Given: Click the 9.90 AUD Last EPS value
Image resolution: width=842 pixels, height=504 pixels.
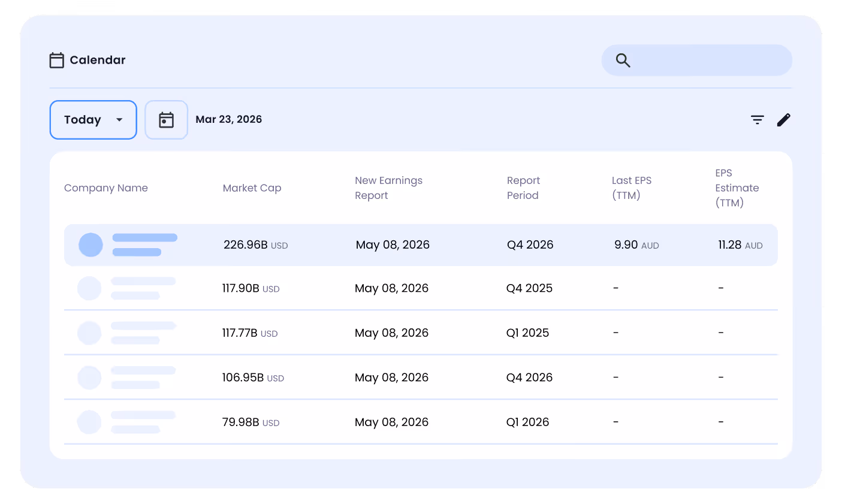Looking at the screenshot, I should point(636,245).
